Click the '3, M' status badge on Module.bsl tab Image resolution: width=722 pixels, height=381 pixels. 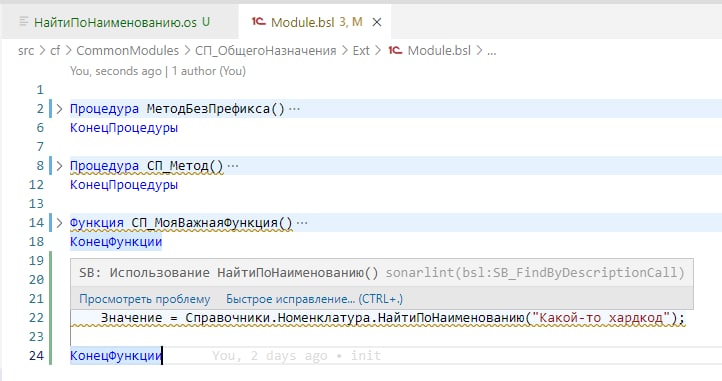(x=351, y=22)
